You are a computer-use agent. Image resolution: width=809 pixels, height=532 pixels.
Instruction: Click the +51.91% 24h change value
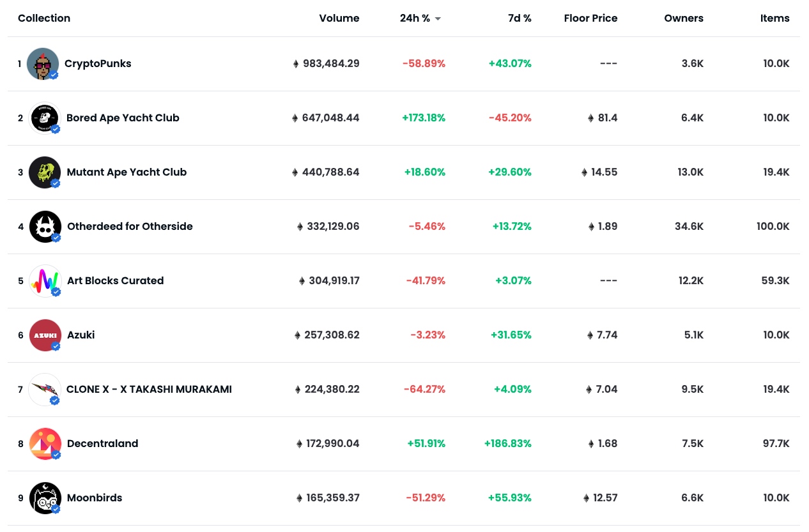point(426,444)
